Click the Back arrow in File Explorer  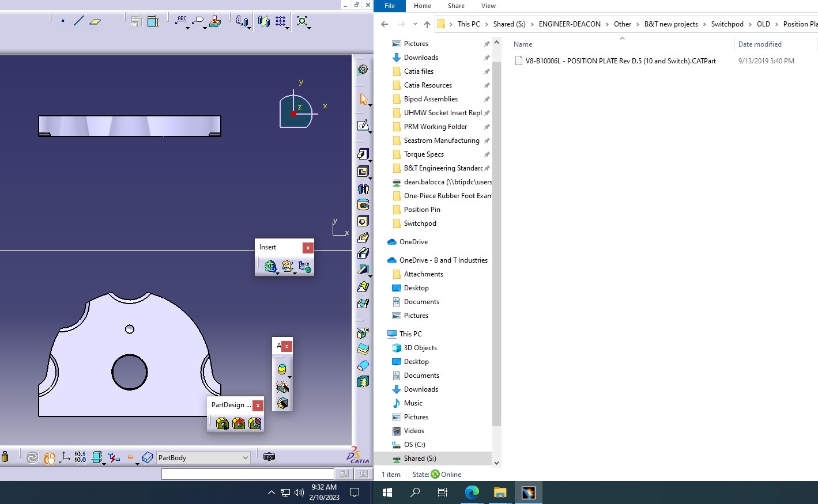point(385,24)
